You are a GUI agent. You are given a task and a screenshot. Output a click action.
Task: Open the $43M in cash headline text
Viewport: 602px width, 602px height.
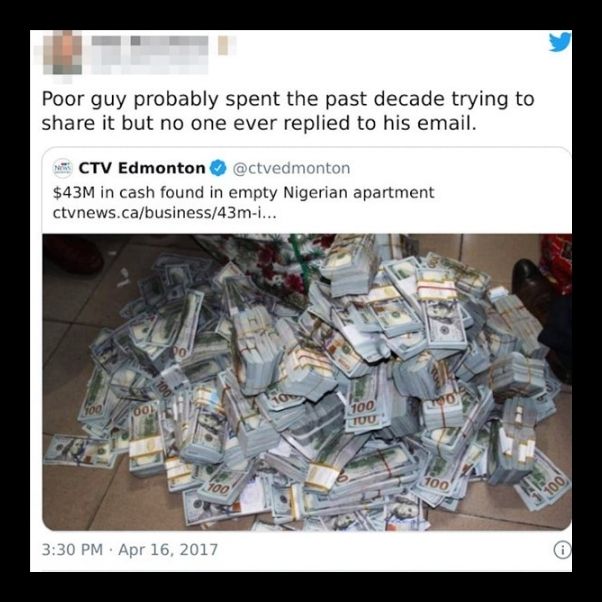click(243, 192)
